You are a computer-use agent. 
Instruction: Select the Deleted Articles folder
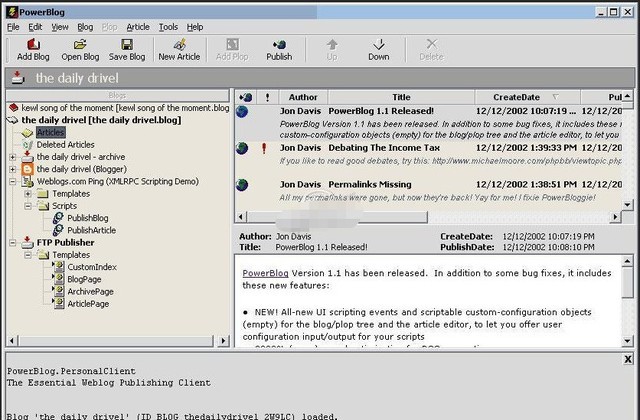tap(65, 144)
